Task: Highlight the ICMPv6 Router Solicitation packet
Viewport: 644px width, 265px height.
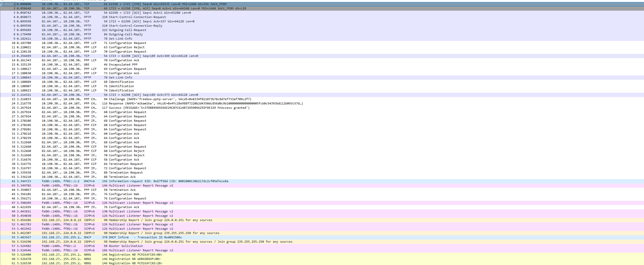Action: click(x=126, y=246)
